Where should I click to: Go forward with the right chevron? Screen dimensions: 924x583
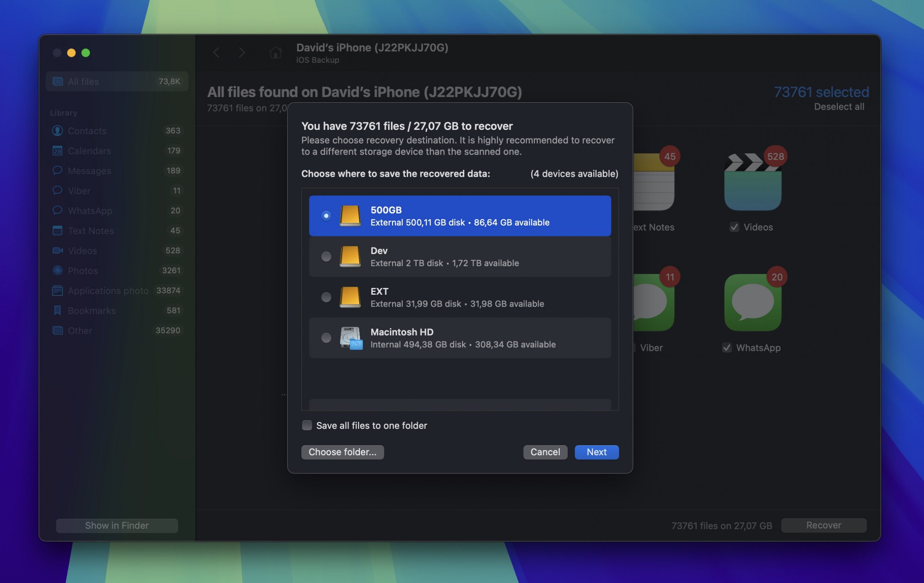[x=242, y=53]
